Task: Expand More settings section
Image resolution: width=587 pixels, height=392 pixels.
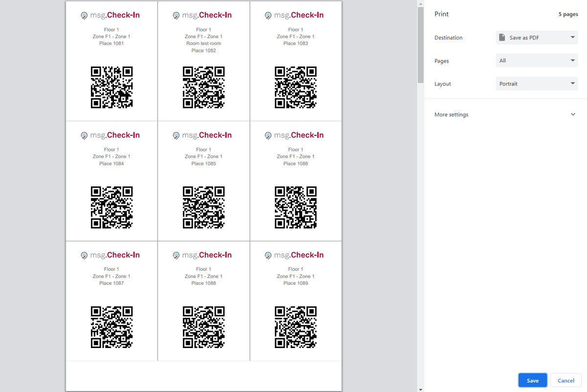Action: point(504,114)
